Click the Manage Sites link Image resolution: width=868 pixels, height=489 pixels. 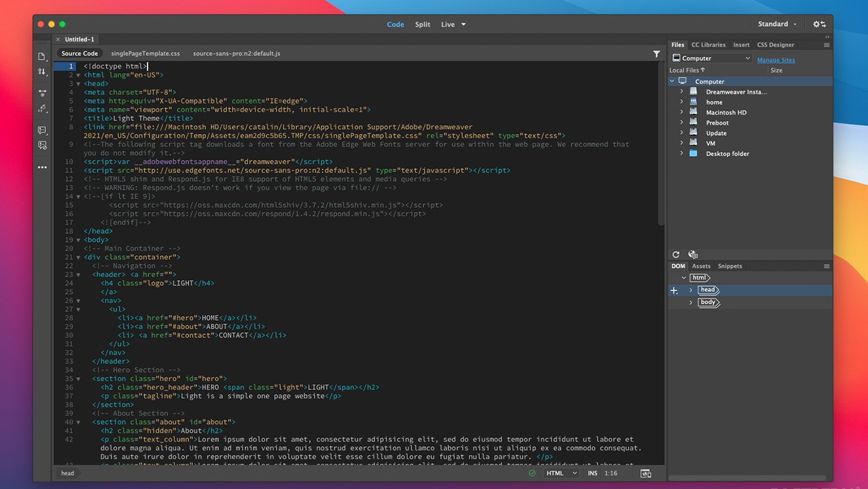click(x=776, y=60)
